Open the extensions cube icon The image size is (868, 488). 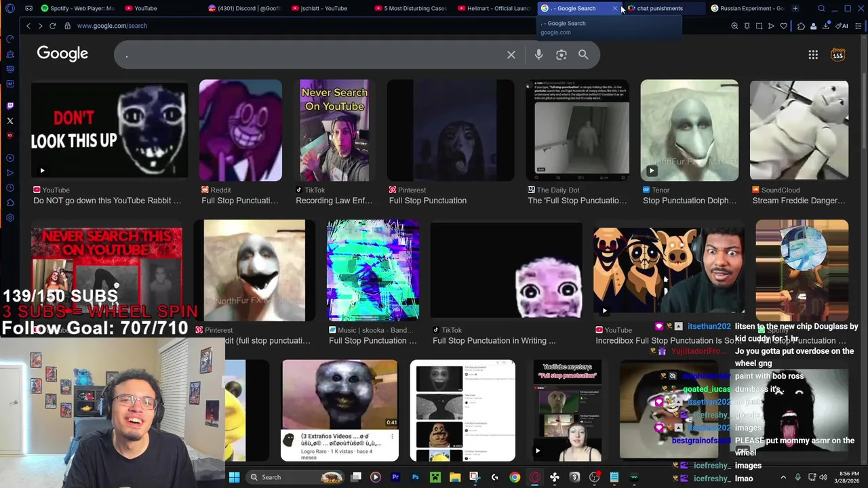coord(801,26)
